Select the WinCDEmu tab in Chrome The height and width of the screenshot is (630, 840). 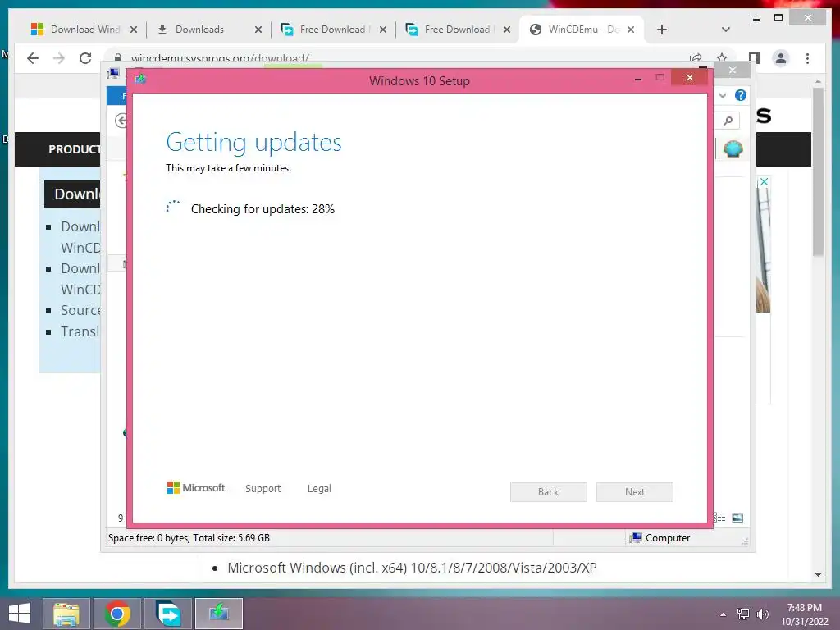pyautogui.click(x=582, y=30)
